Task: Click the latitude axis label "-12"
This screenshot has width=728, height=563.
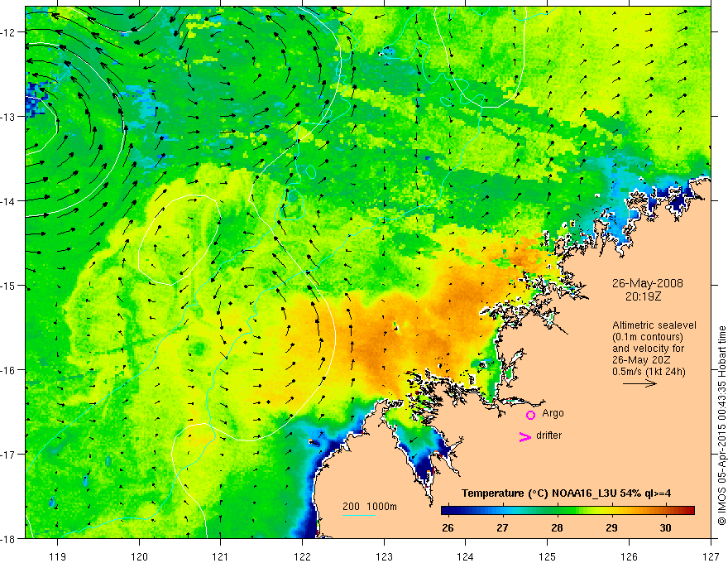Action: (x=9, y=32)
